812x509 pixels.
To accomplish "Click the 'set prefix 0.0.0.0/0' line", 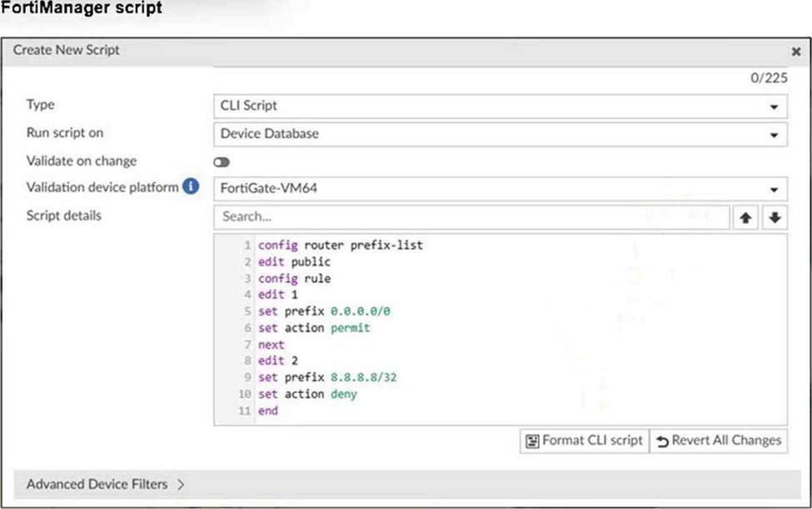I will (x=324, y=312).
